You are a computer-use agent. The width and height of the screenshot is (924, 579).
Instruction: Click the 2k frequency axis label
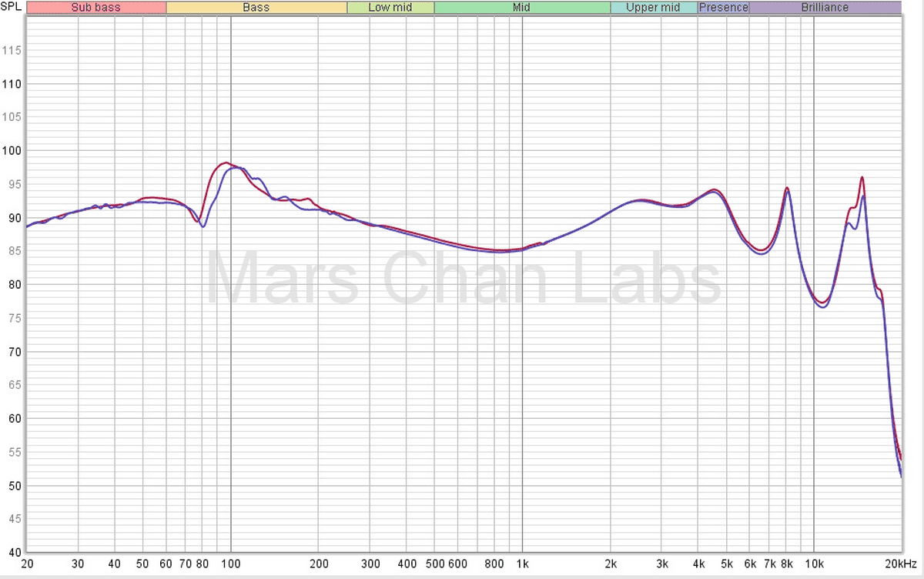[611, 563]
